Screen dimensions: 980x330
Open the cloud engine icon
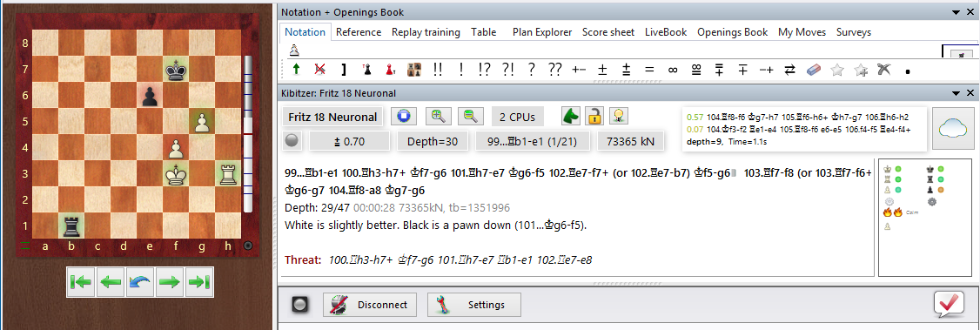(952, 128)
